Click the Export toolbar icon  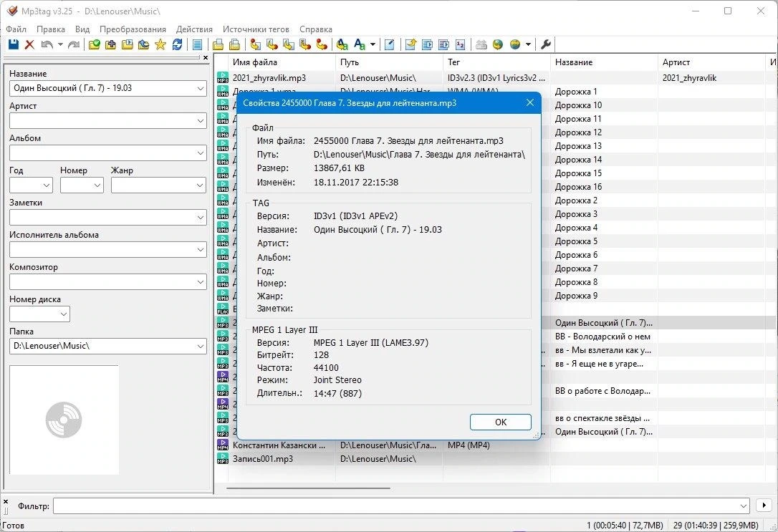click(x=410, y=44)
